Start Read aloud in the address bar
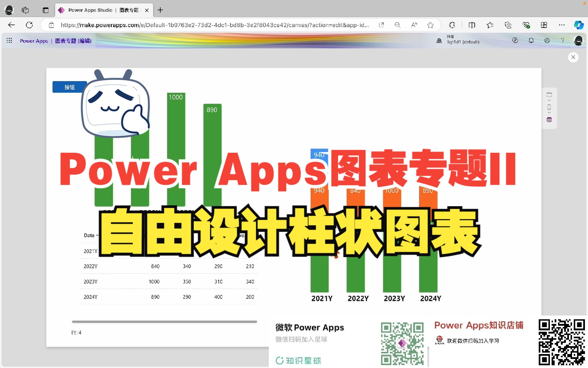 414,25
